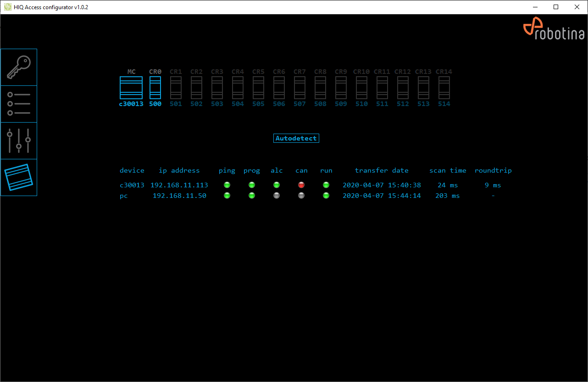Click the green ping indicator for c30013

coord(227,185)
